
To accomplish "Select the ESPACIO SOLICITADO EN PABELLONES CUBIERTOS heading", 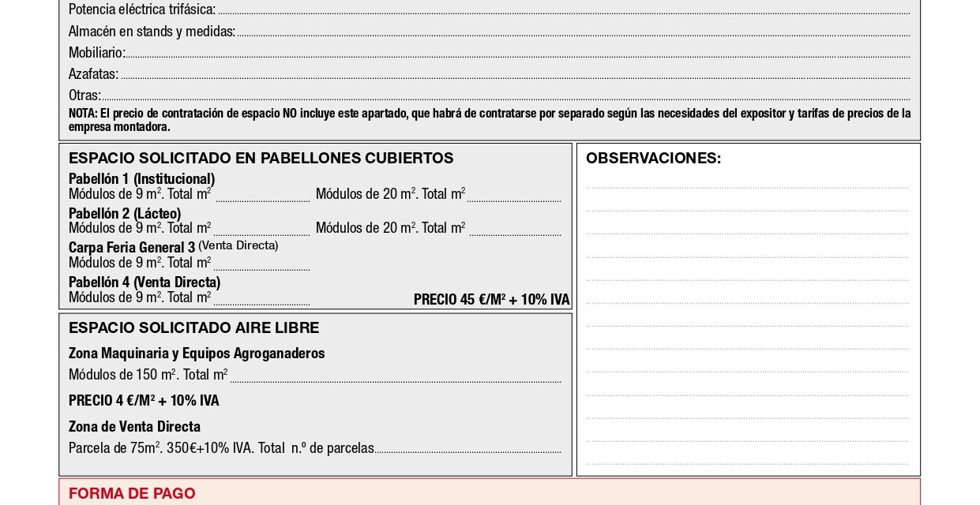I will (261, 158).
